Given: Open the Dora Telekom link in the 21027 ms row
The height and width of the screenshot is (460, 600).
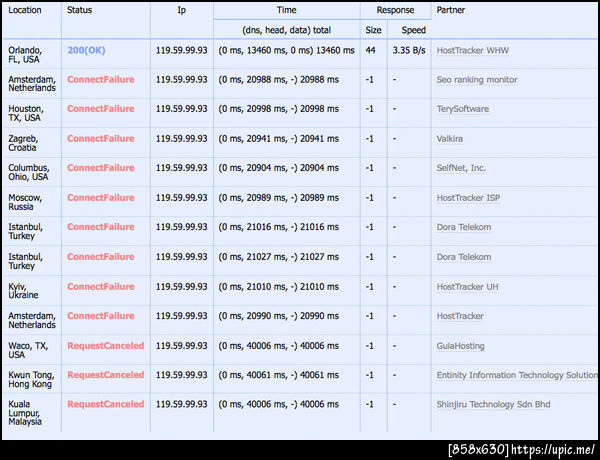Looking at the screenshot, I should pos(464,257).
